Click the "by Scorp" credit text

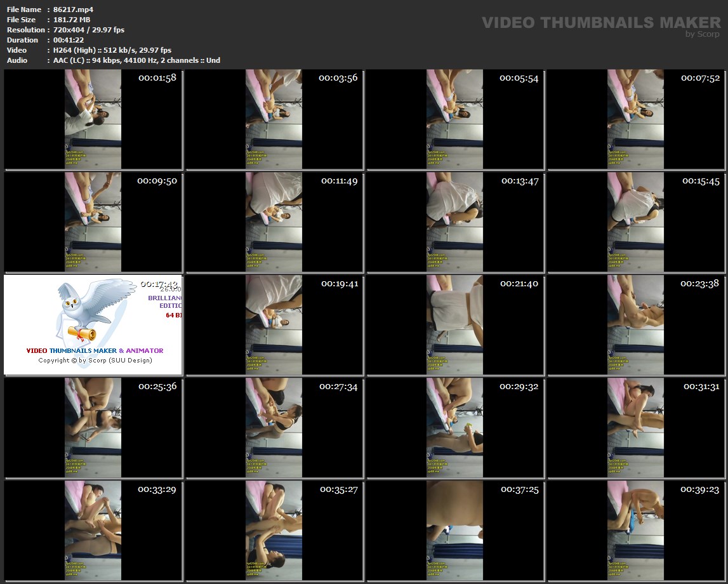coord(703,34)
